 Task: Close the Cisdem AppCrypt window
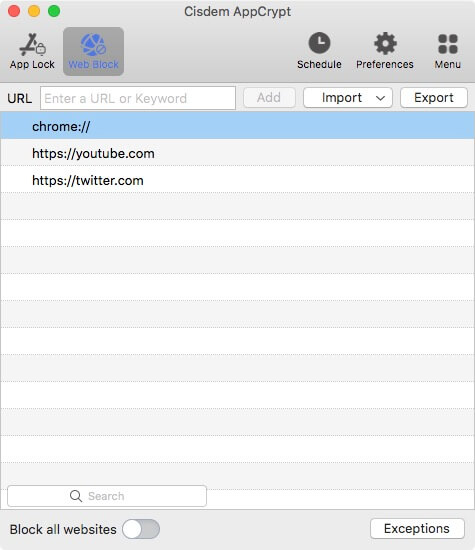pos(14,11)
